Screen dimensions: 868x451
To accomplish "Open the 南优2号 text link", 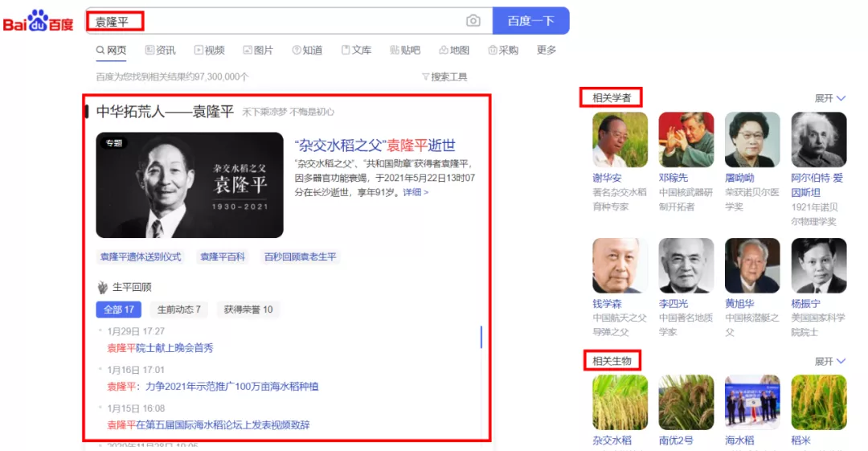I will click(676, 441).
